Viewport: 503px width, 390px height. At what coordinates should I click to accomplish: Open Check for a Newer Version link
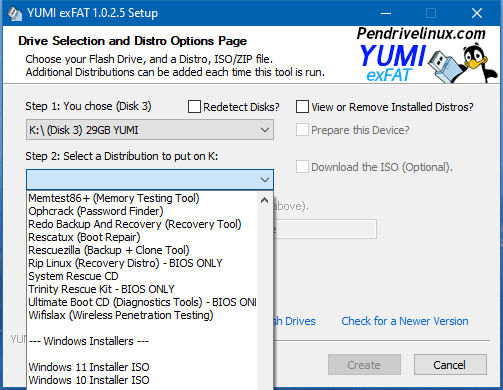point(405,321)
